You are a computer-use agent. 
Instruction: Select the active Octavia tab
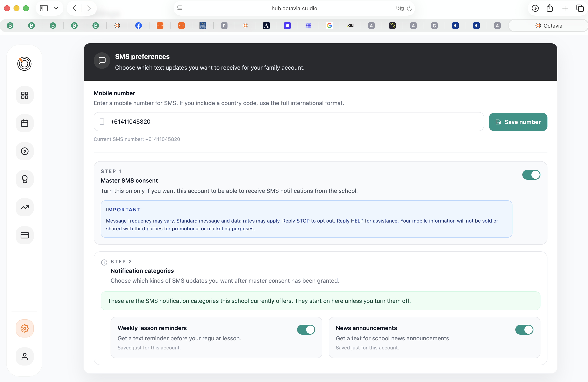[x=548, y=26]
